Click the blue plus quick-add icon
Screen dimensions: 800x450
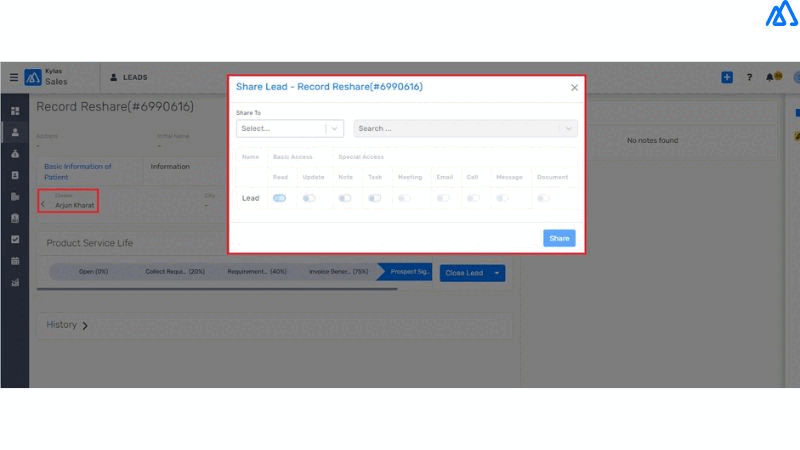(x=727, y=77)
